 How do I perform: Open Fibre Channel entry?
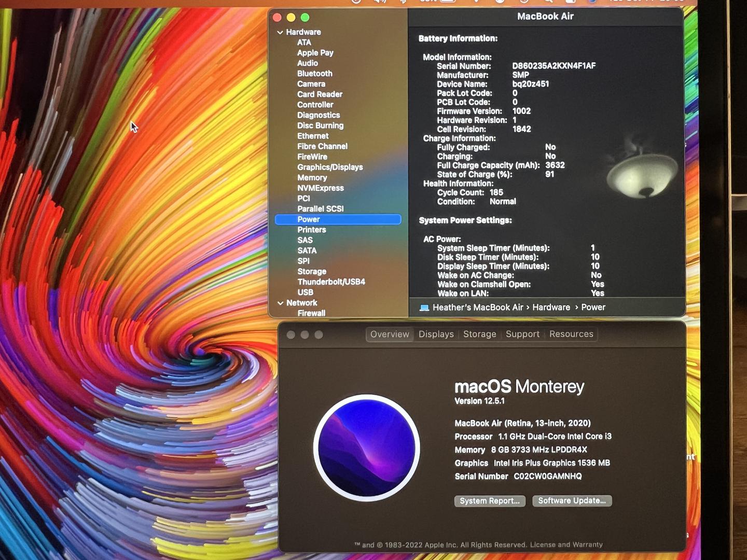click(322, 146)
